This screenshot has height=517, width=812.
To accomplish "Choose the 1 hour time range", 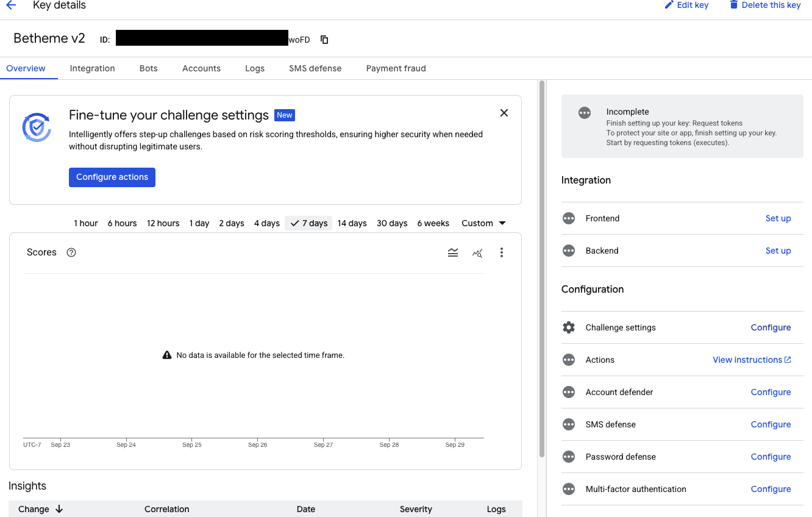I will 86,223.
